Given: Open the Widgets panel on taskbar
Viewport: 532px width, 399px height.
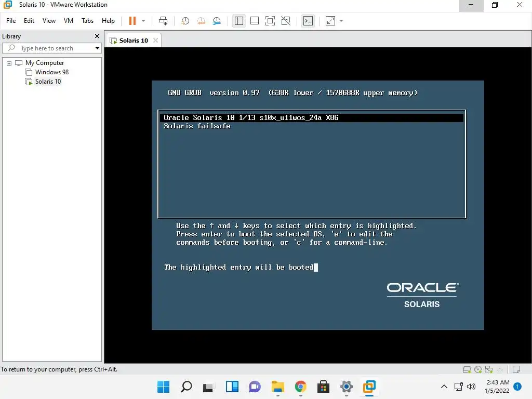Looking at the screenshot, I should (232, 387).
